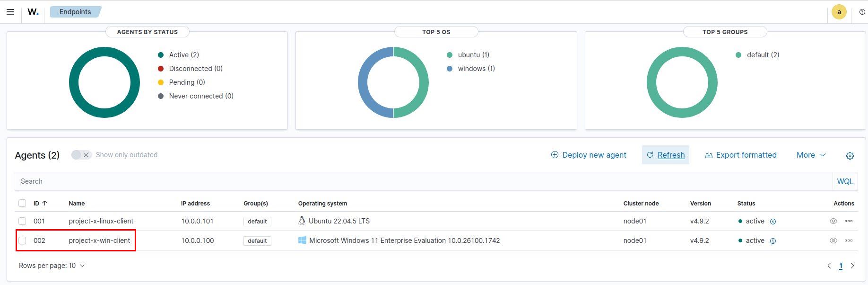Screen dimensions: 868x285
Task: Open user avatar account menu
Action: pyautogui.click(x=839, y=12)
